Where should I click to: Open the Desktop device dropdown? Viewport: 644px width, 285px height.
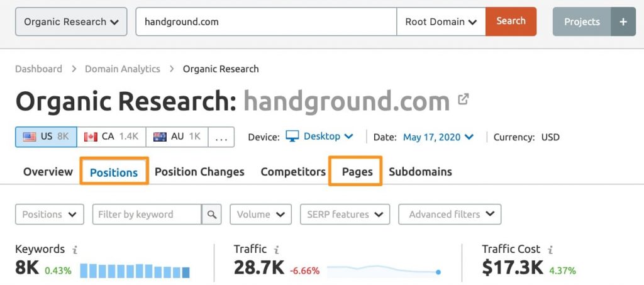click(x=328, y=137)
